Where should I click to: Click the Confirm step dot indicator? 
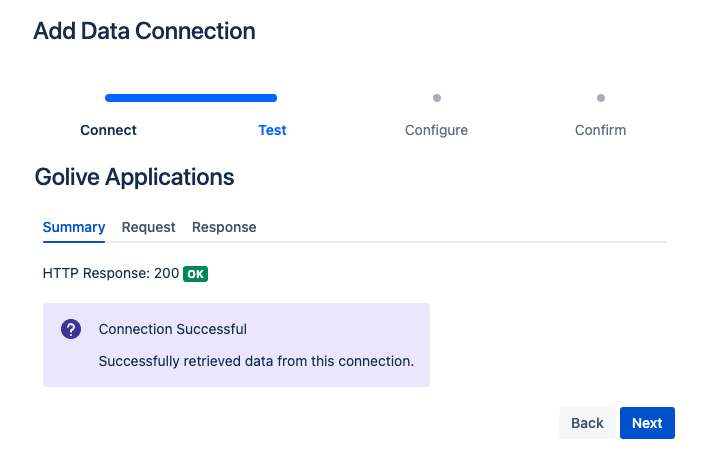point(601,98)
